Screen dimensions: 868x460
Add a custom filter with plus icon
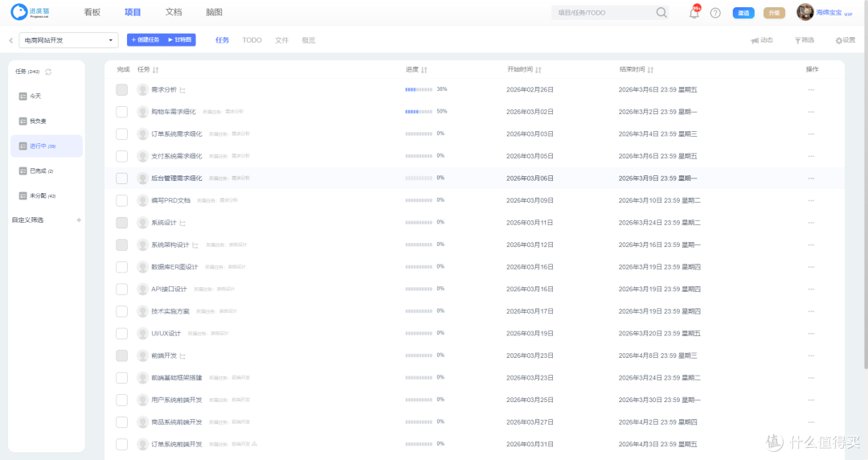click(79, 220)
